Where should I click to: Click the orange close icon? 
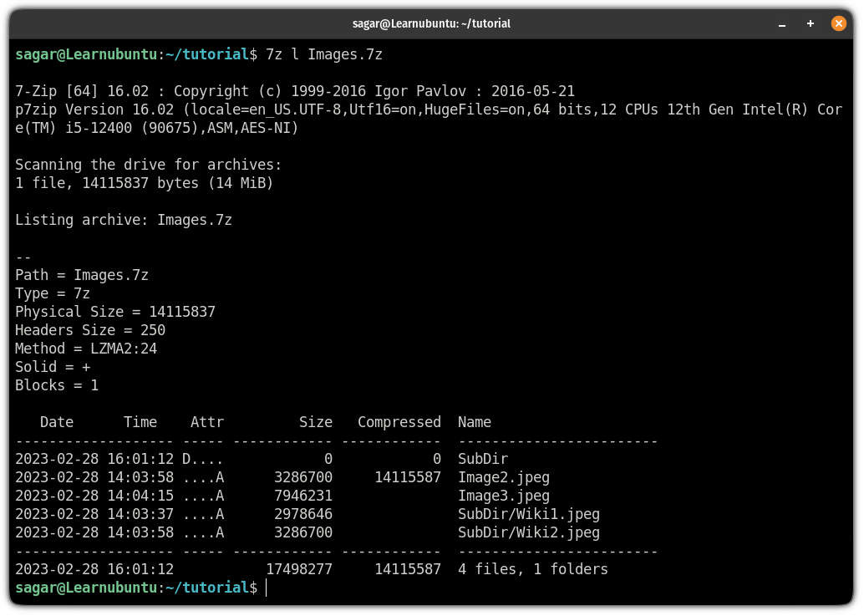(x=839, y=23)
